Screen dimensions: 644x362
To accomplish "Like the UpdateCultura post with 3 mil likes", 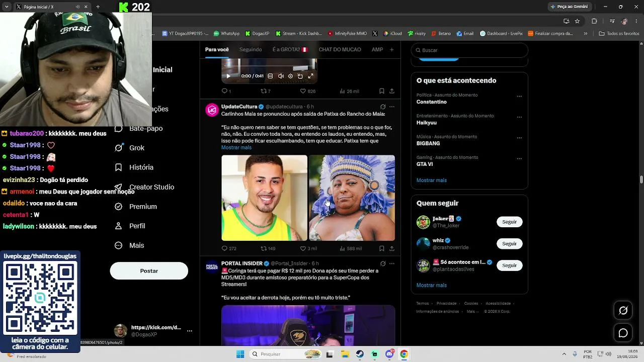I will (308, 248).
